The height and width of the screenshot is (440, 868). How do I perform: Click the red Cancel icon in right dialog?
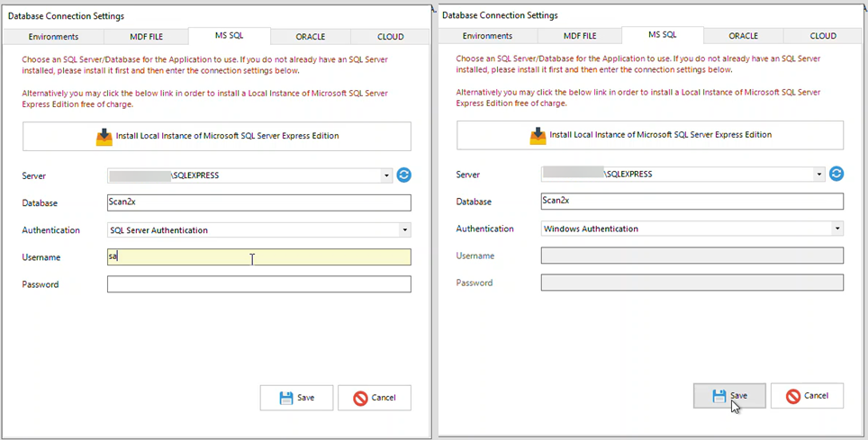click(x=793, y=396)
